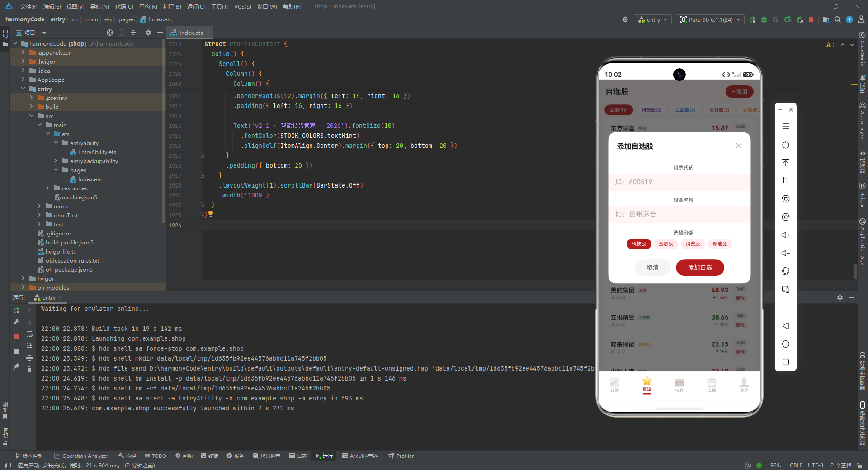Toggle the 版本控制 tool window
Screen dimensions: 868x470
[28, 456]
